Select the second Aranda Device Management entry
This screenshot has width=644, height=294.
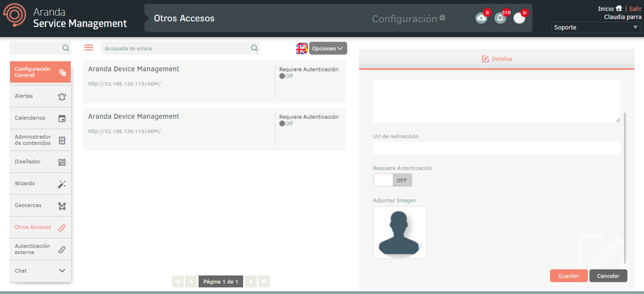214,129
